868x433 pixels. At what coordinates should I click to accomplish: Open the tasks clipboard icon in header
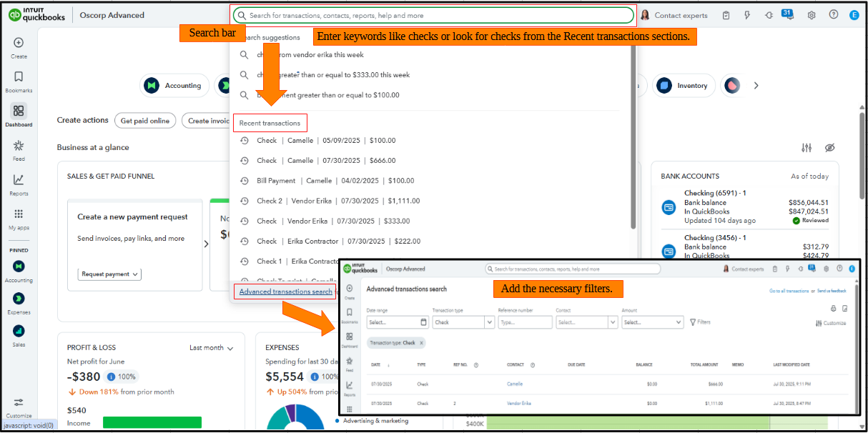click(726, 15)
